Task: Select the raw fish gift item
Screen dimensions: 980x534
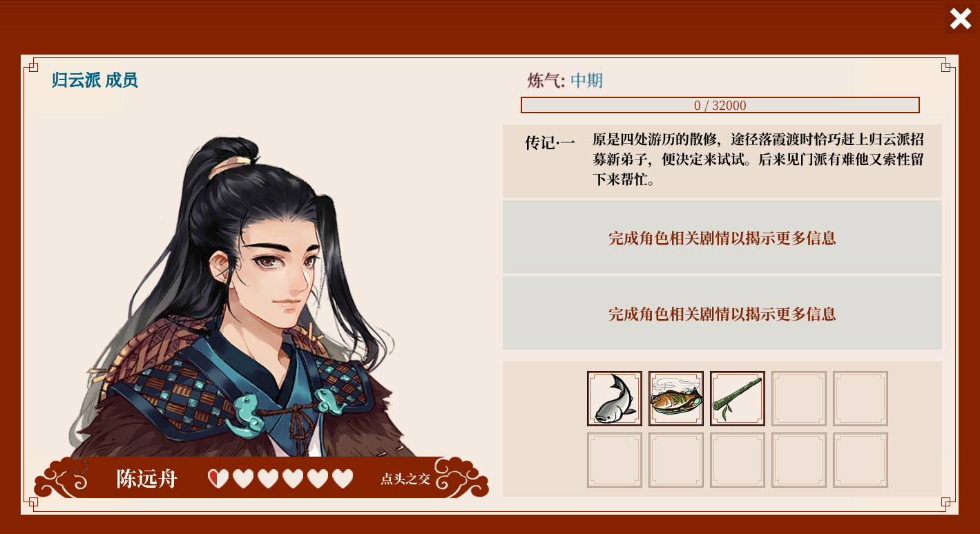Action: point(615,399)
